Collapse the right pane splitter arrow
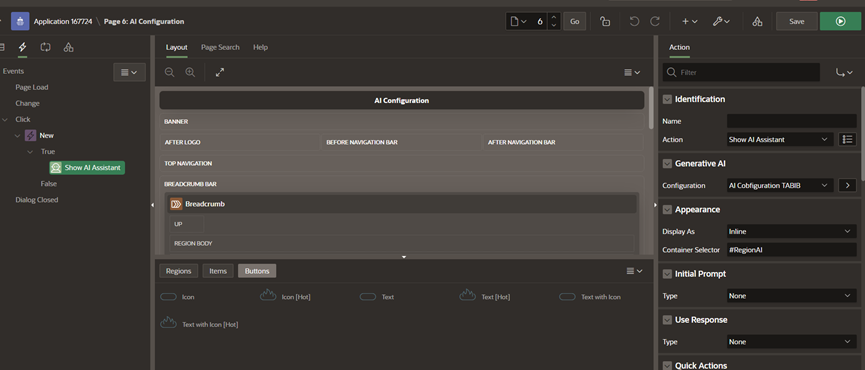The height and width of the screenshot is (370, 865). pyautogui.click(x=655, y=205)
